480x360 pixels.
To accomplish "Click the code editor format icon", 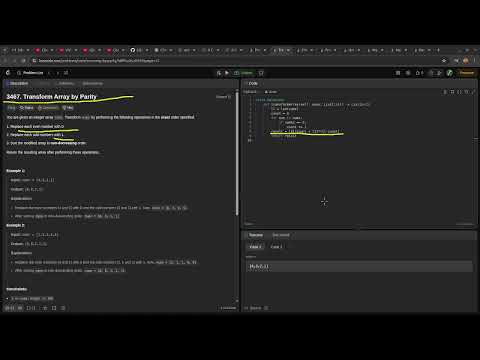I will click(x=445, y=92).
